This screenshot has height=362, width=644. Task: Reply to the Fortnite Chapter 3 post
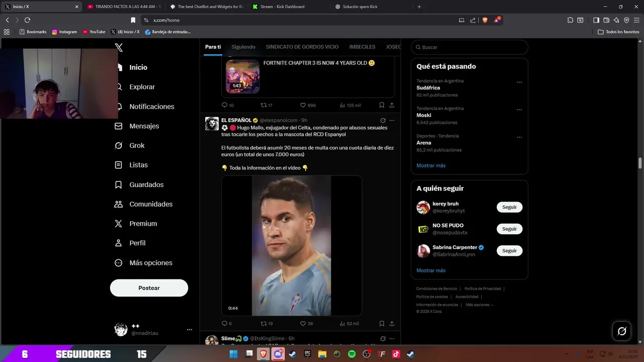(227, 105)
